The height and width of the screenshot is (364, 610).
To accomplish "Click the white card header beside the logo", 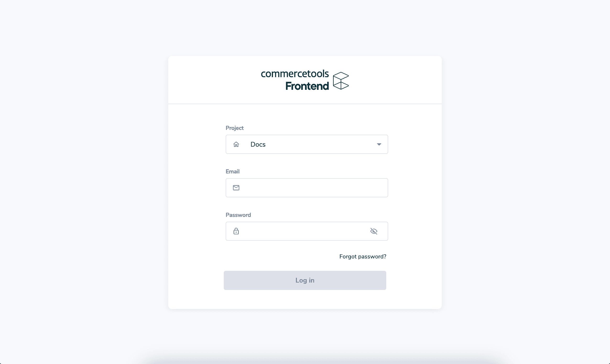I will 213,80.
